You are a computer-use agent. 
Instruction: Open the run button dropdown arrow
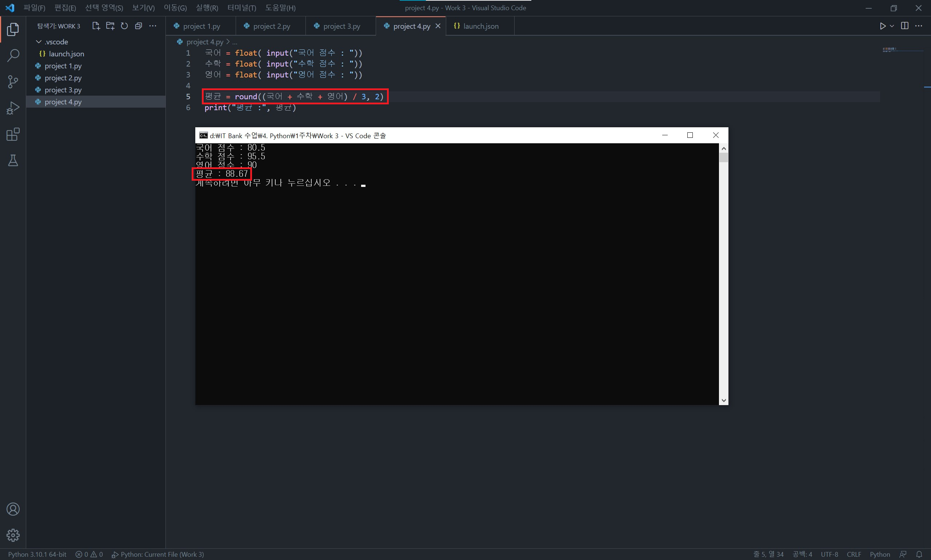click(892, 26)
